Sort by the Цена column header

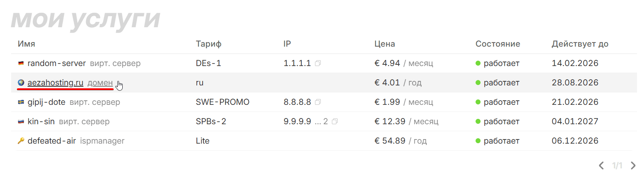point(385,44)
